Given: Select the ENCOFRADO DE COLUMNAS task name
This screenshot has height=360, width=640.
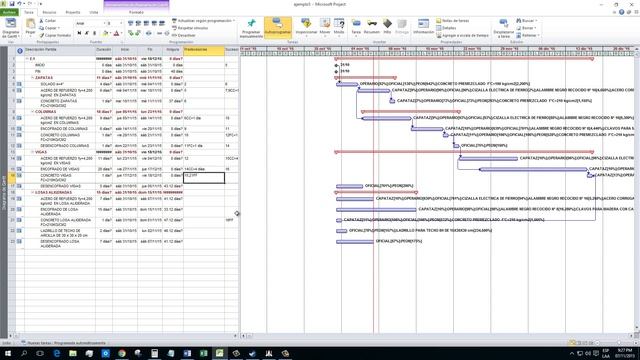Looking at the screenshot, I should pos(64,129).
